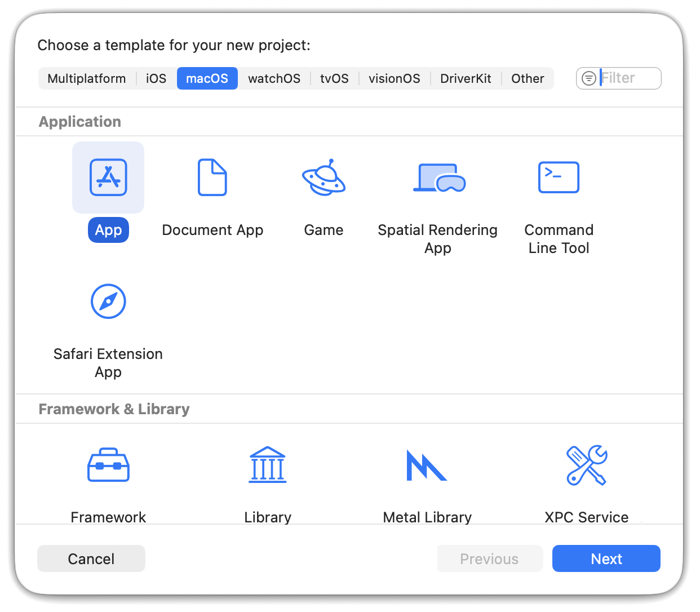Focus the Filter text field
Viewport: 700px width, 612px height.
(628, 78)
